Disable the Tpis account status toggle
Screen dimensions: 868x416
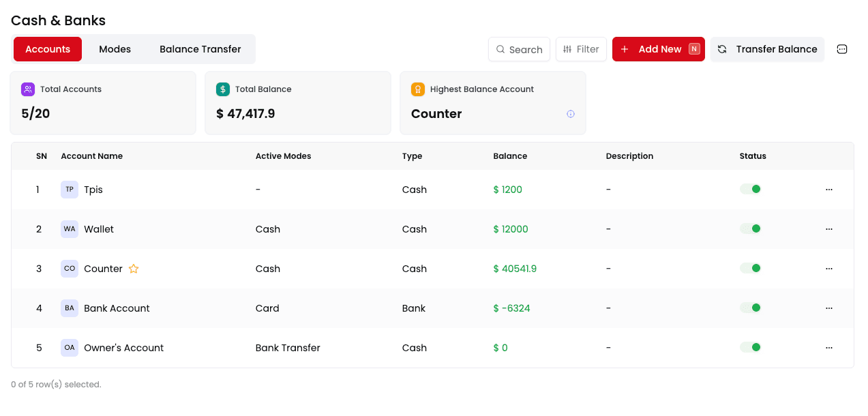click(x=750, y=189)
